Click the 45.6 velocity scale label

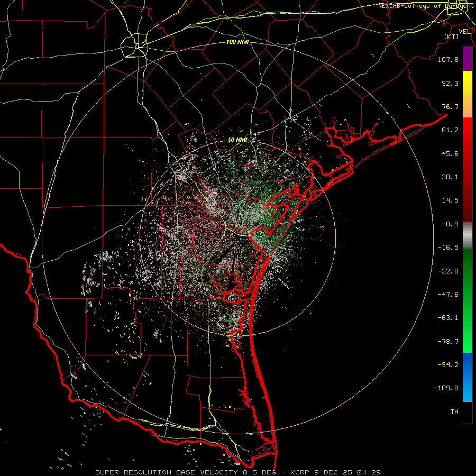[x=450, y=153]
